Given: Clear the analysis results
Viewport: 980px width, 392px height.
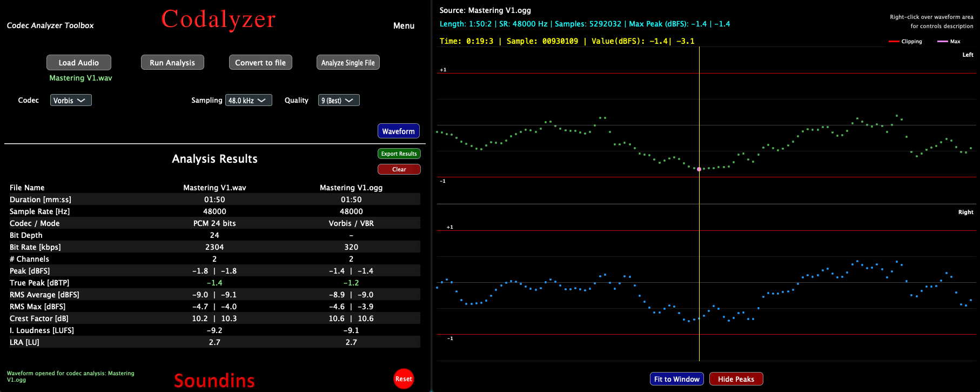Looking at the screenshot, I should (x=399, y=169).
